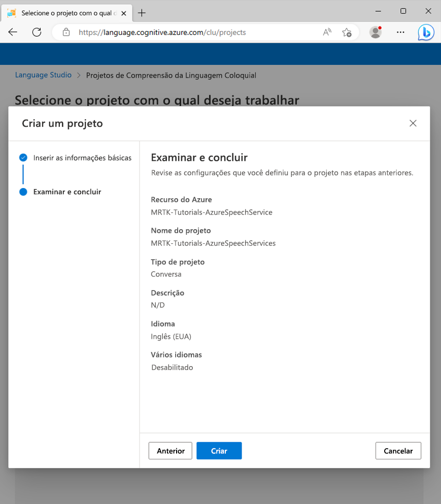Click Projetos de Compreensão da Linguagem Coloquial breadcrumb
Image resolution: width=441 pixels, height=504 pixels.
171,75
